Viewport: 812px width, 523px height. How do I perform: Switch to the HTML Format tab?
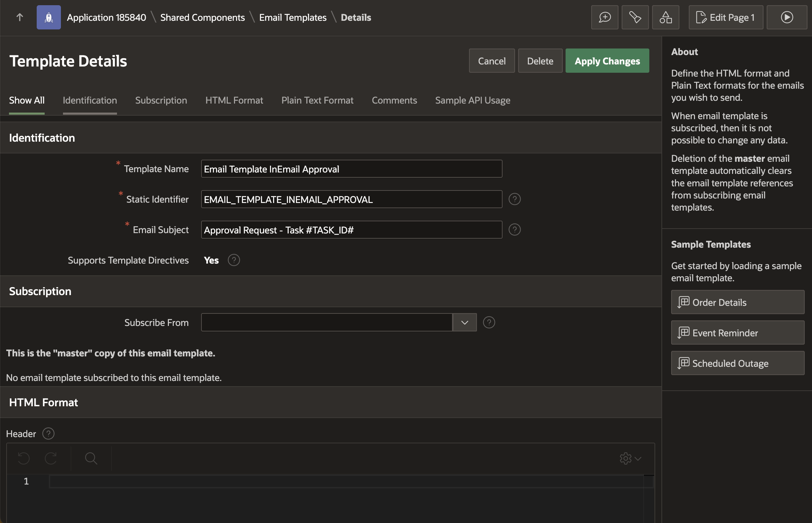tap(234, 100)
